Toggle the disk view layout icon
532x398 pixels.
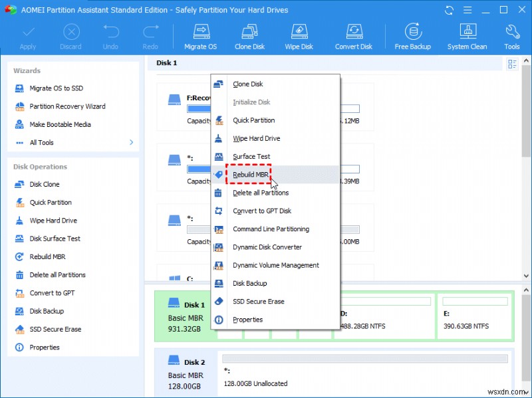[511, 63]
